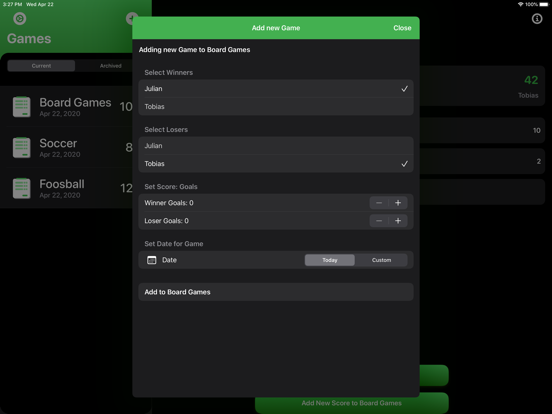Choose Custom date option
This screenshot has height=414, width=552.
coord(381,260)
